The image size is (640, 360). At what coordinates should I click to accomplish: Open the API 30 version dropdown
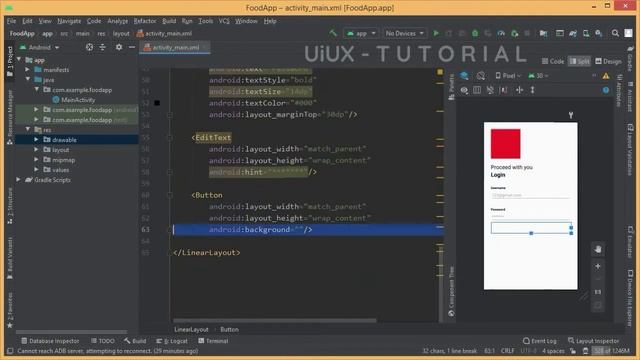click(x=538, y=76)
